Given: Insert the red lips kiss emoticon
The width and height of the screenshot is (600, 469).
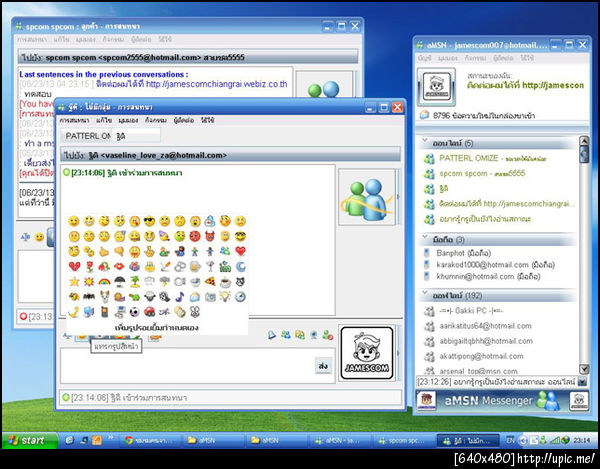Looking at the screenshot, I should point(119,266).
